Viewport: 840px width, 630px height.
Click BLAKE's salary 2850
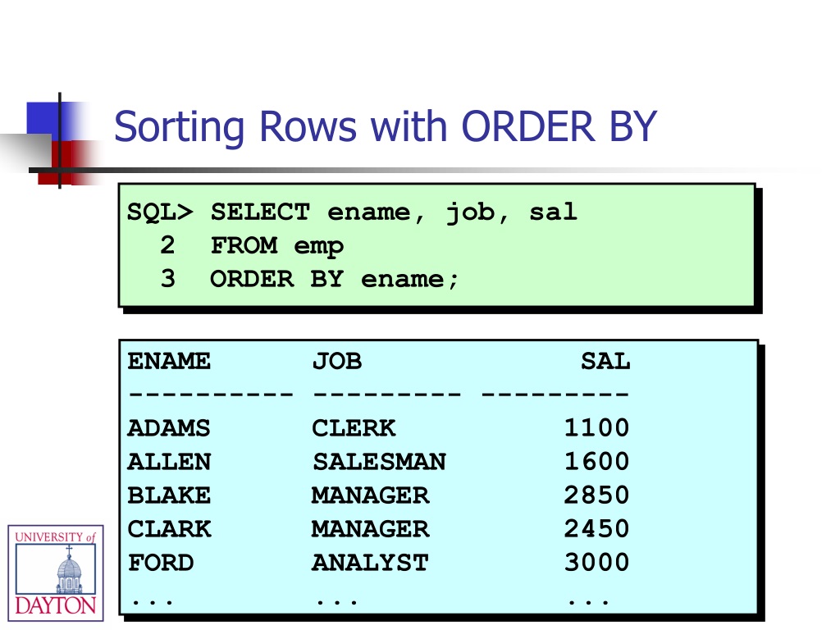click(x=596, y=495)
